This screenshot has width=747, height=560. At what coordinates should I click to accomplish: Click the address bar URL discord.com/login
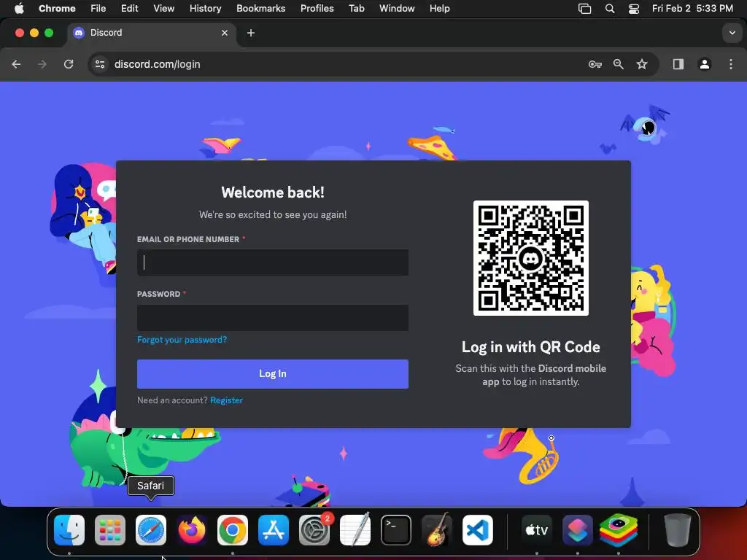[158, 64]
